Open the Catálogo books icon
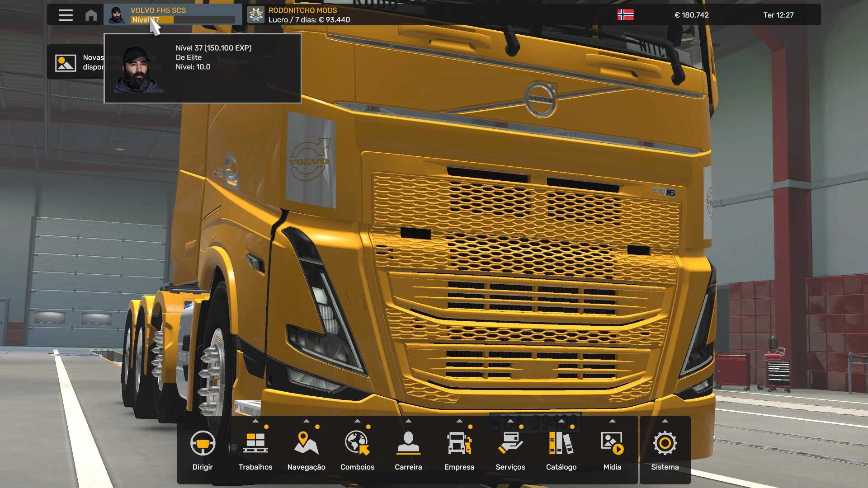Image resolution: width=868 pixels, height=488 pixels. point(561,443)
